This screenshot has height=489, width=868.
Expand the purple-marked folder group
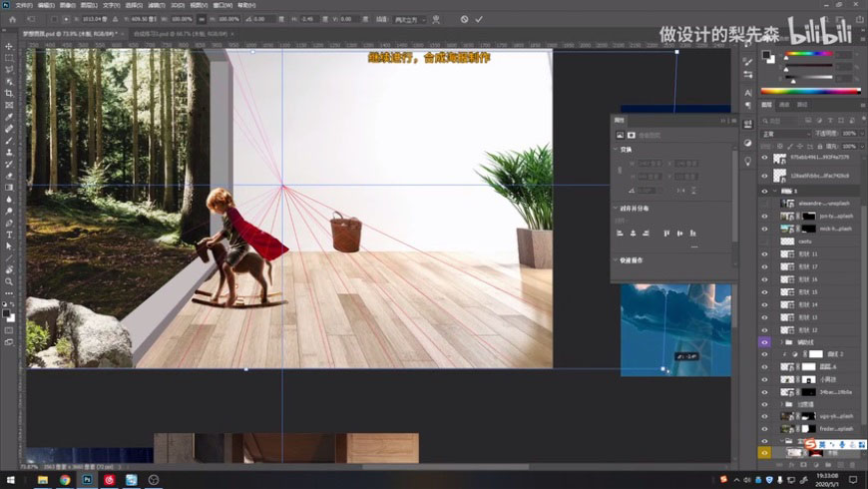781,342
